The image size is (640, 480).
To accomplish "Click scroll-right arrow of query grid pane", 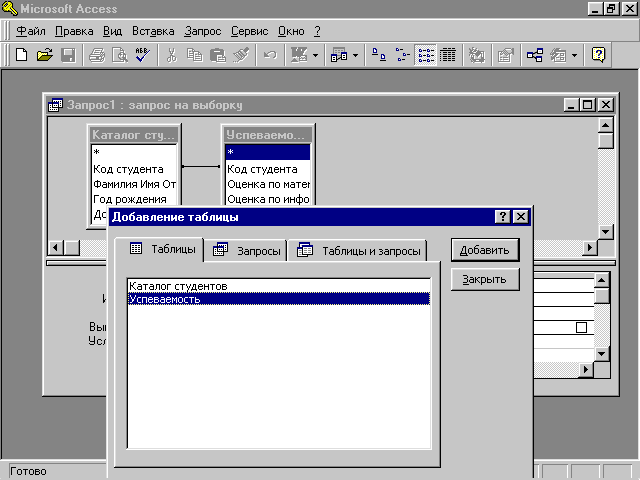I will [x=586, y=370].
